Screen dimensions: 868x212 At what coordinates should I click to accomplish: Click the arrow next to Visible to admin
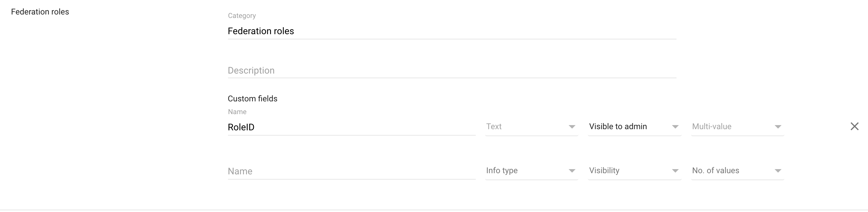tap(675, 127)
